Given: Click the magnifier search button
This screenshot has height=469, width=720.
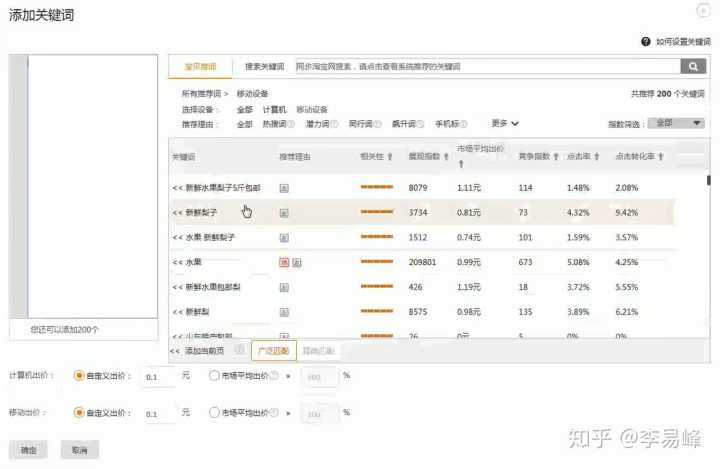Looking at the screenshot, I should coord(693,66).
